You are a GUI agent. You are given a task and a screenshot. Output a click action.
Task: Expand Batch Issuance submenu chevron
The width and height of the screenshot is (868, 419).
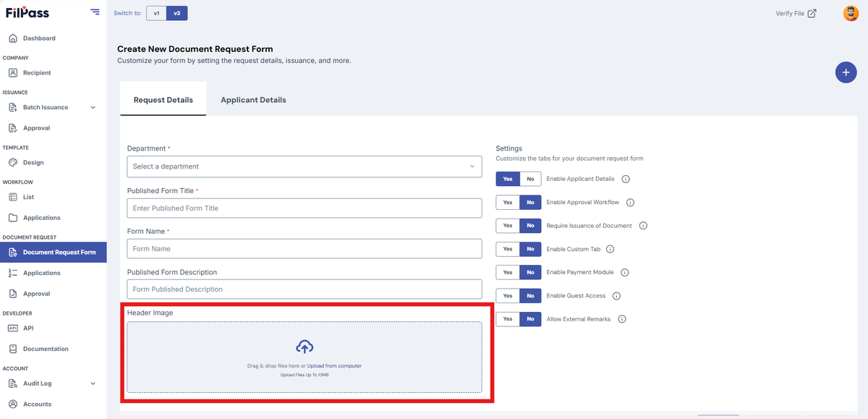tap(93, 108)
